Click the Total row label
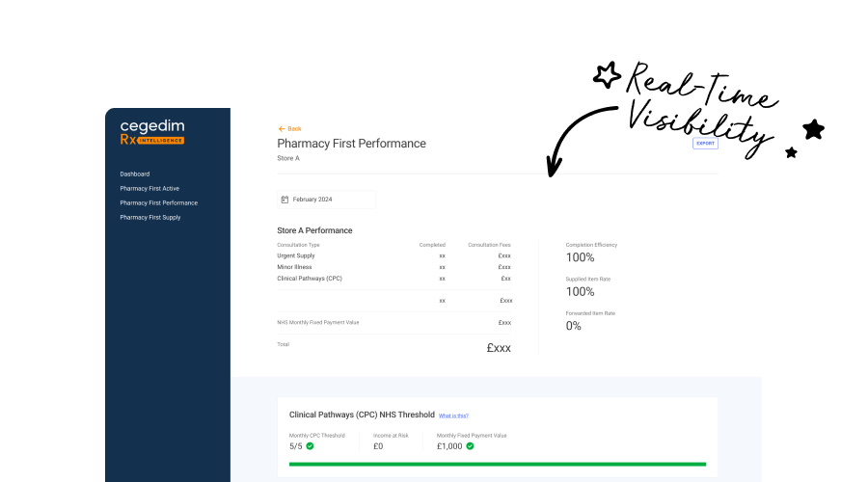 coord(283,344)
